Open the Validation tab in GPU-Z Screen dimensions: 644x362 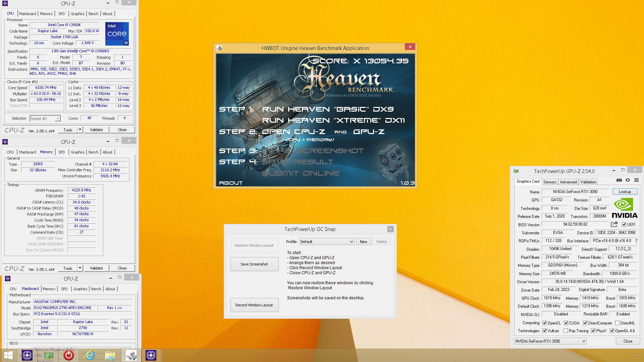588,182
